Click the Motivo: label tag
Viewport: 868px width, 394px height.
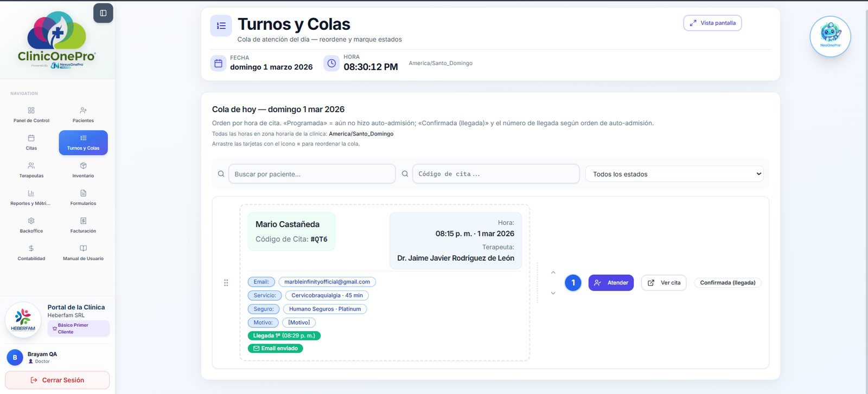click(x=263, y=322)
